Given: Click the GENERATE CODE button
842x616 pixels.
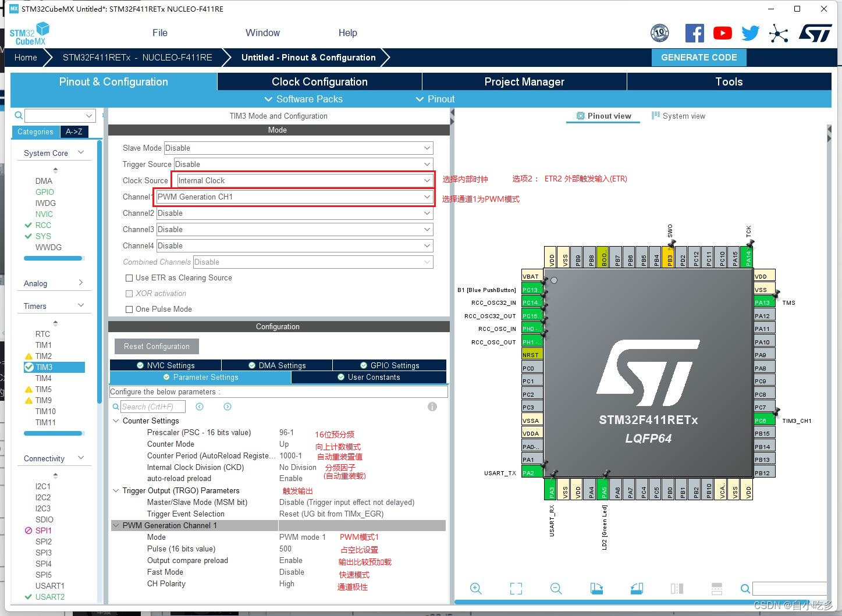Looking at the screenshot, I should click(x=698, y=57).
